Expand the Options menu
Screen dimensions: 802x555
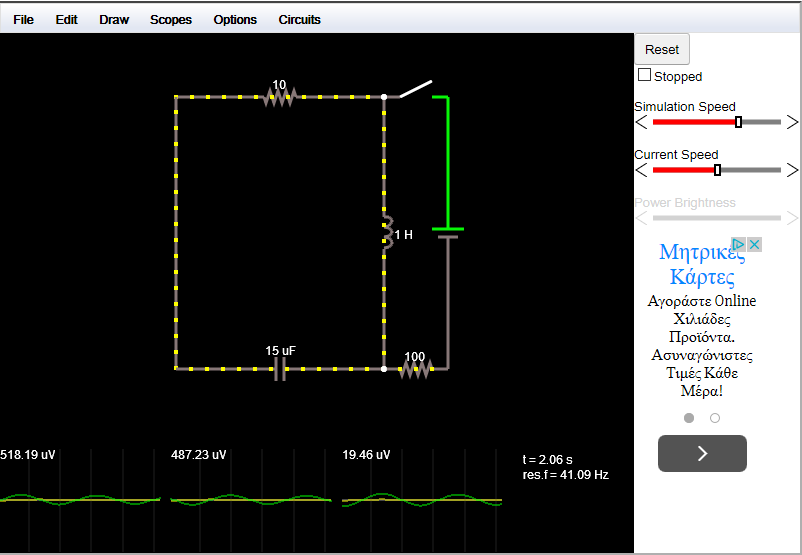pos(235,19)
